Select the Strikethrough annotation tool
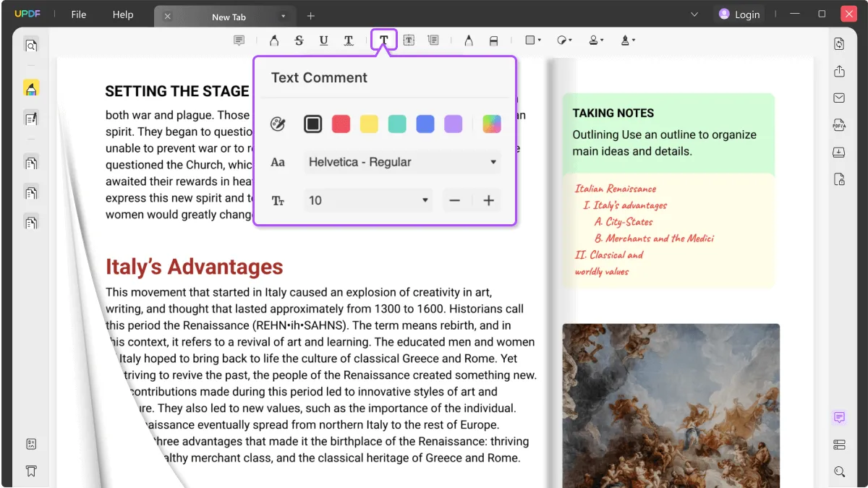 click(299, 40)
